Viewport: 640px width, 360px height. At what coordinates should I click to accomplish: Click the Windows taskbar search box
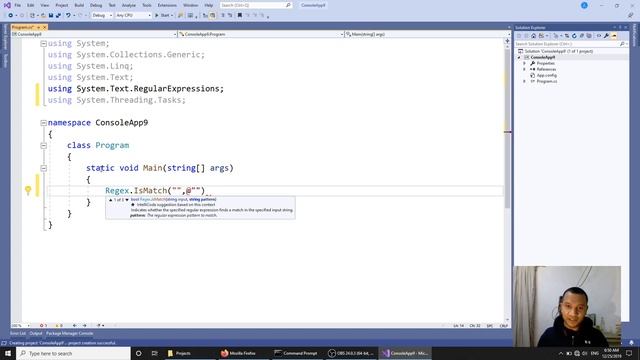73,353
